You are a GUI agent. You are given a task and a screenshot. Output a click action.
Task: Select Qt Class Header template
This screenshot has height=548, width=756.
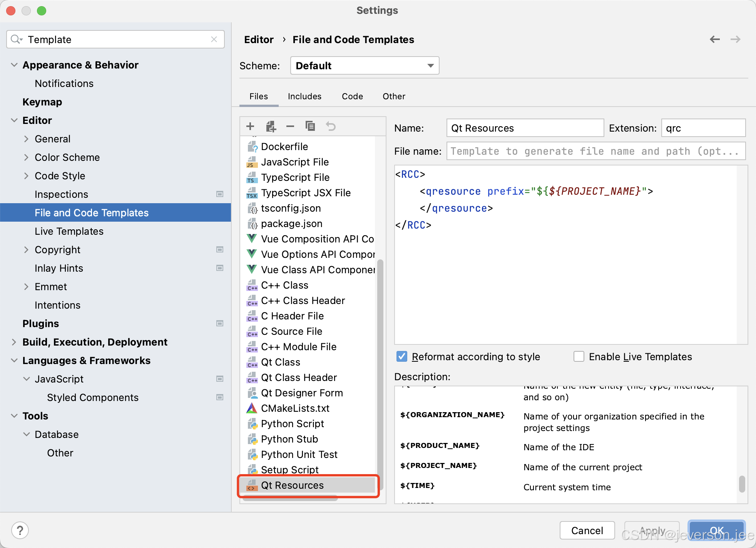299,378
